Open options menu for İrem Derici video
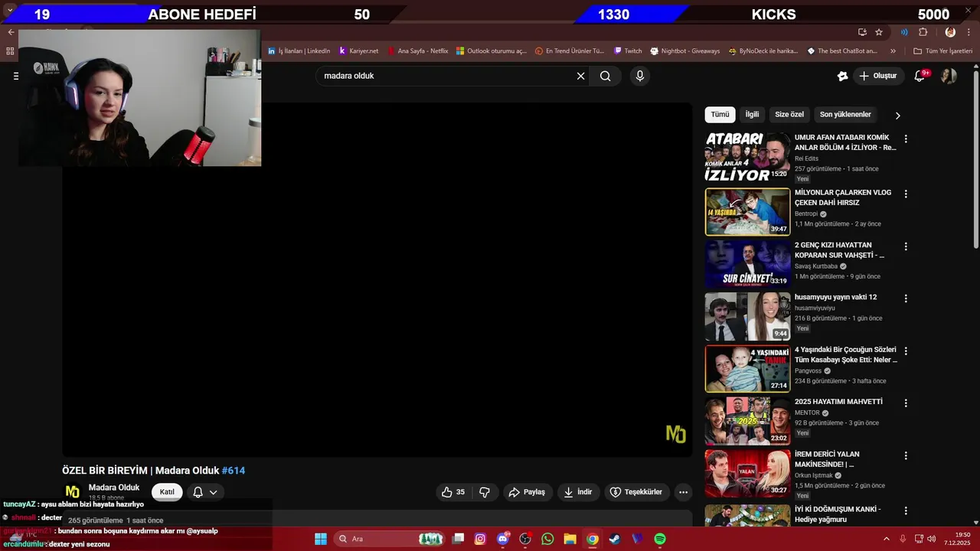The height and width of the screenshot is (551, 980). [x=906, y=455]
